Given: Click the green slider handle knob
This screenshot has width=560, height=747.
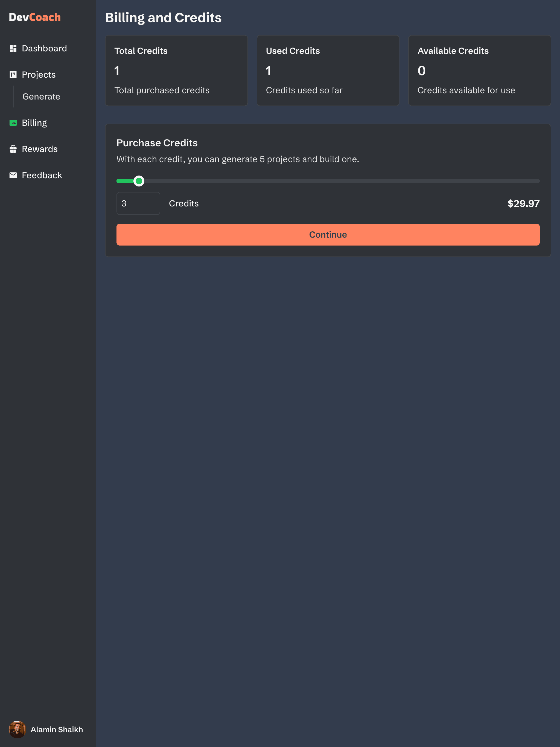Looking at the screenshot, I should 138,181.
